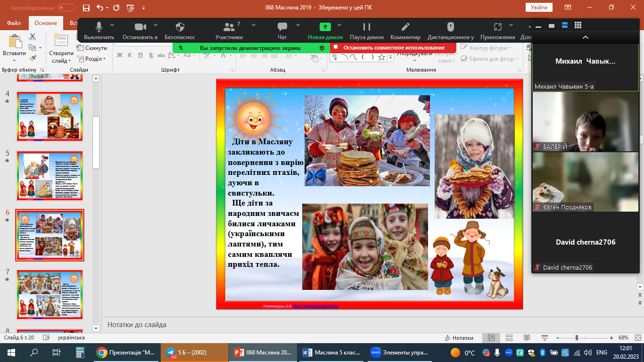The width and height of the screenshot is (644, 362).
Task: Click Windows Start button
Action: [11, 353]
